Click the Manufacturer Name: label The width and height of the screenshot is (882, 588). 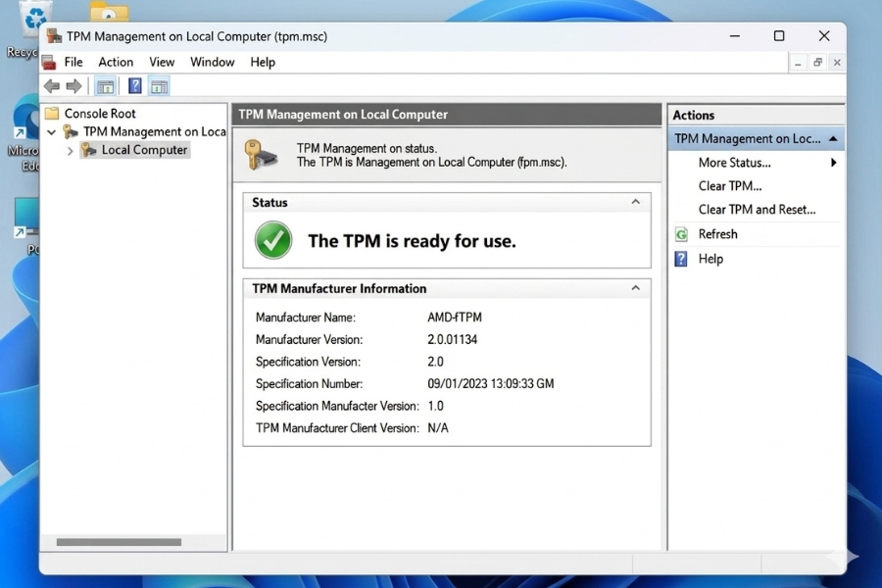pos(306,318)
